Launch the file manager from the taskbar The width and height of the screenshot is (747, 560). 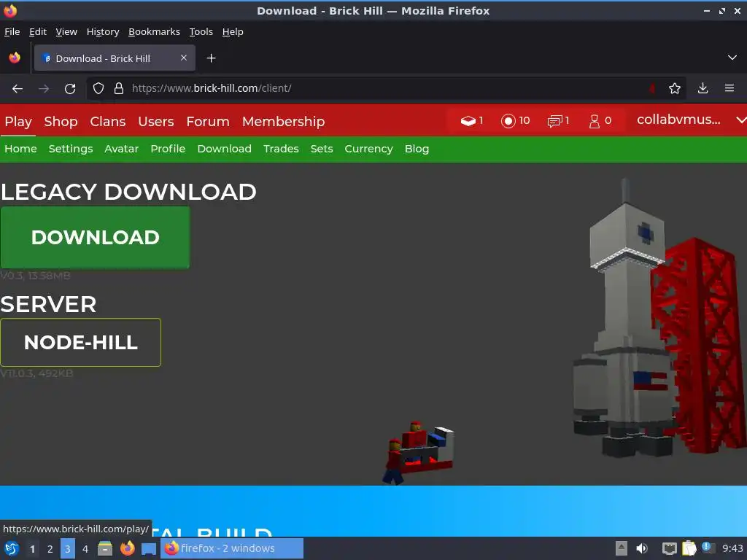[105, 548]
